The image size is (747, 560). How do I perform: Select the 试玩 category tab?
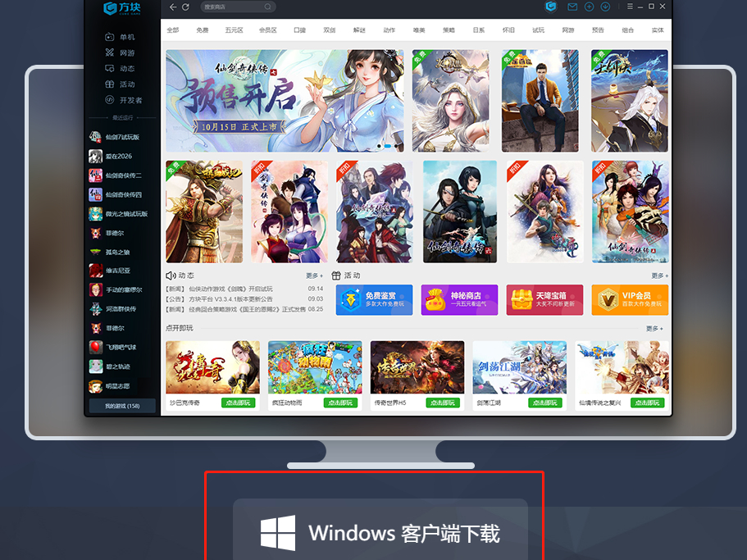tap(539, 30)
